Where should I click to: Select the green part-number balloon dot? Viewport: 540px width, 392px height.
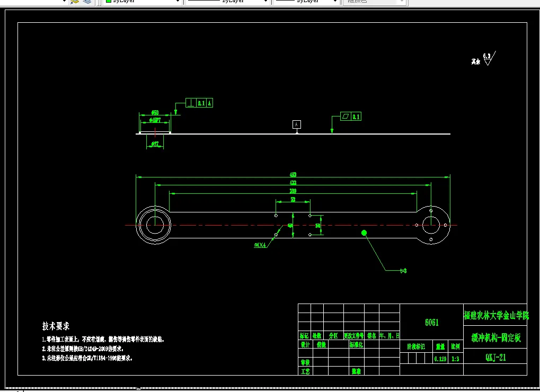(364, 233)
